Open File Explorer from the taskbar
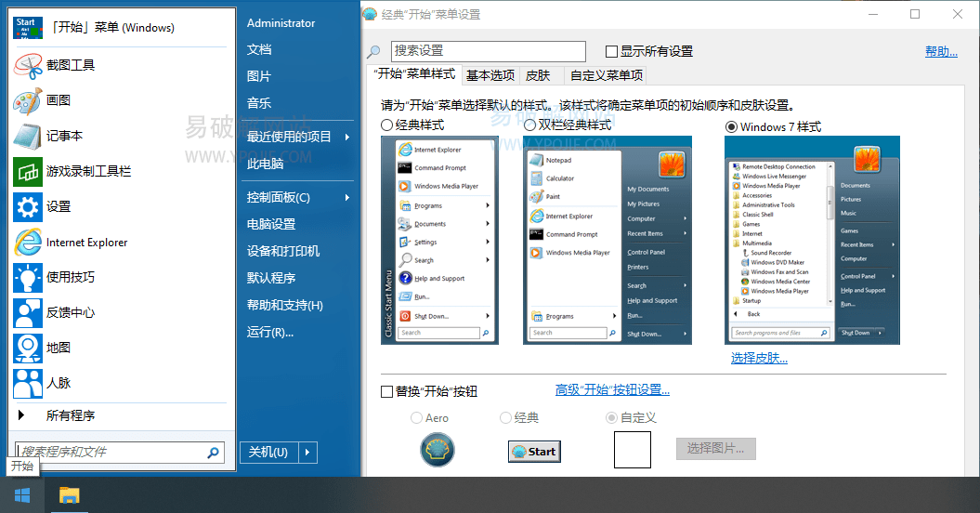980x513 pixels. coord(69,495)
